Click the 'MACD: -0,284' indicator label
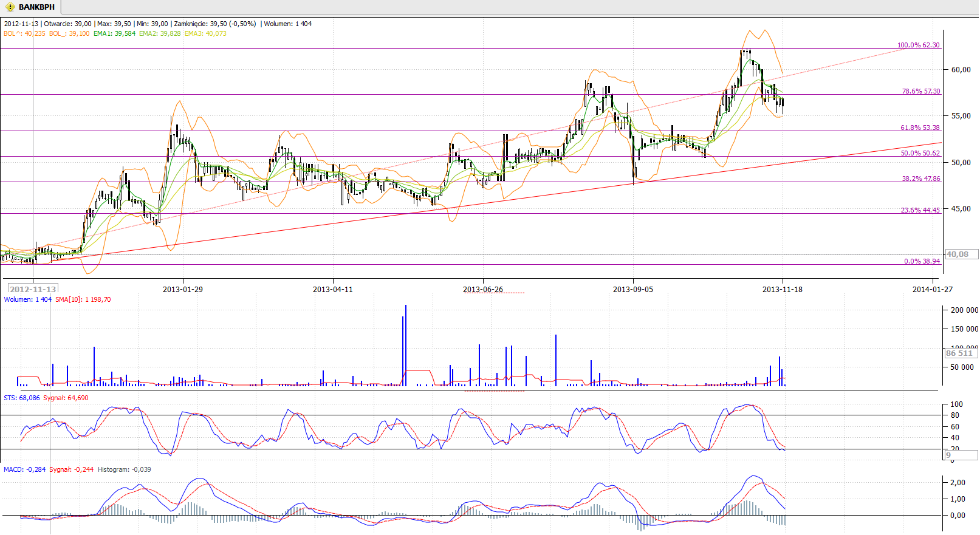The height and width of the screenshot is (535, 980). click(x=25, y=469)
